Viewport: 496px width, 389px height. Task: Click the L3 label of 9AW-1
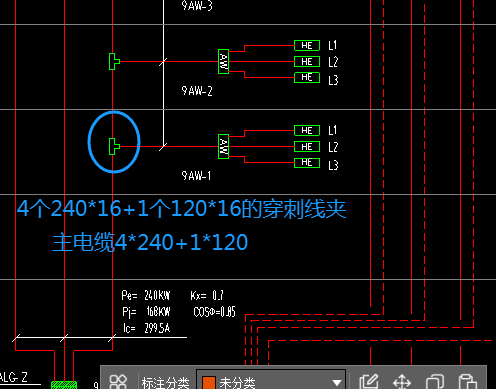click(x=333, y=165)
